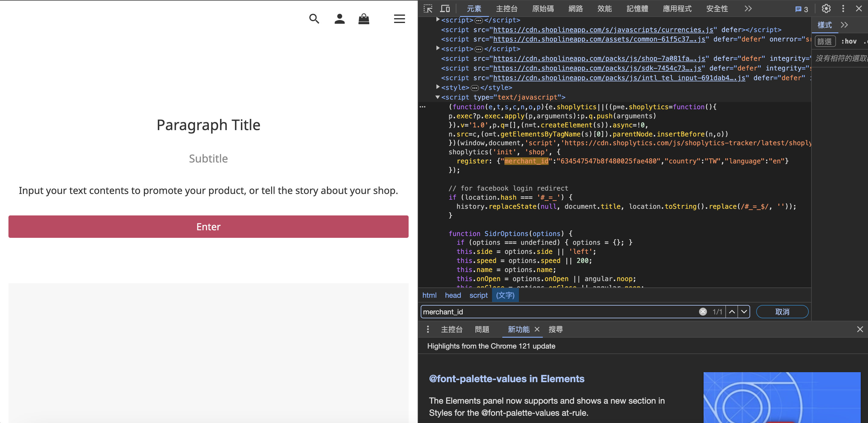The width and height of the screenshot is (868, 423).
Task: Click the Paragraph Title heading
Action: click(x=208, y=125)
